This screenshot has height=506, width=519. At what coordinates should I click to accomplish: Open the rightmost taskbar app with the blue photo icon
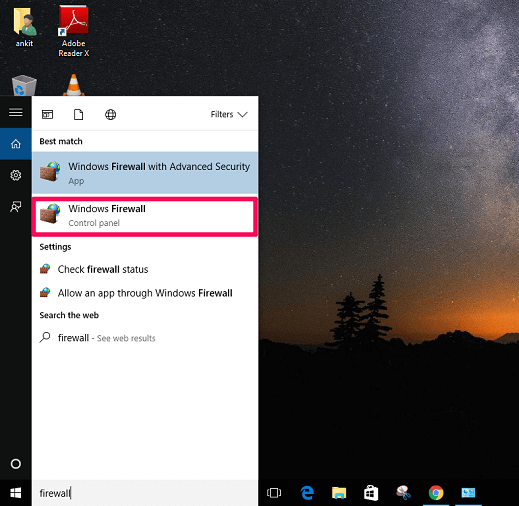pos(468,493)
